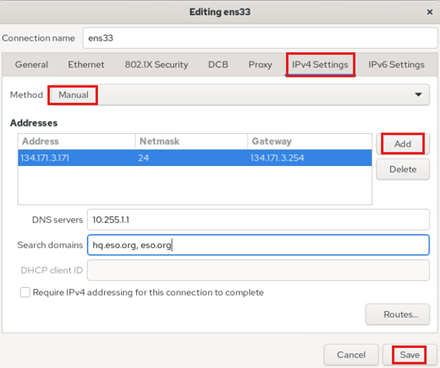This screenshot has width=440, height=368.
Task: Switch to IPv6 Settings tab
Action: click(396, 65)
